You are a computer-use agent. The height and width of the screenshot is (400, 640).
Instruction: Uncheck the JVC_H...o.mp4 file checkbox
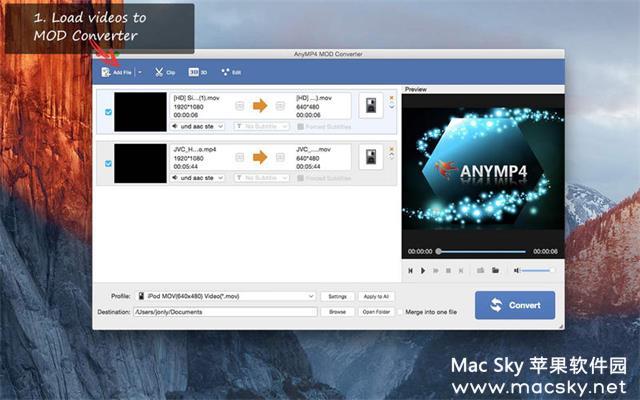point(108,163)
